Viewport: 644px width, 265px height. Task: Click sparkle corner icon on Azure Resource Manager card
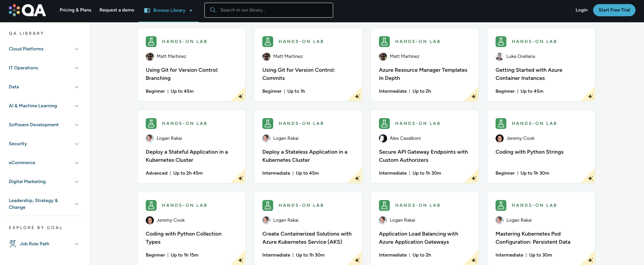coord(474,96)
